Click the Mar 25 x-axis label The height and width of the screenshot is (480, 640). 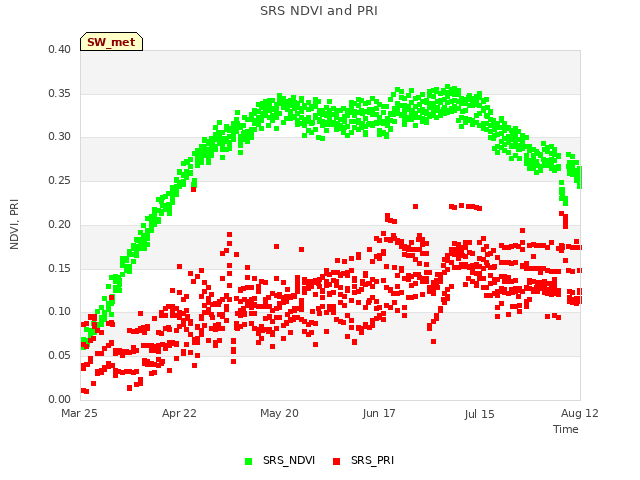79,413
